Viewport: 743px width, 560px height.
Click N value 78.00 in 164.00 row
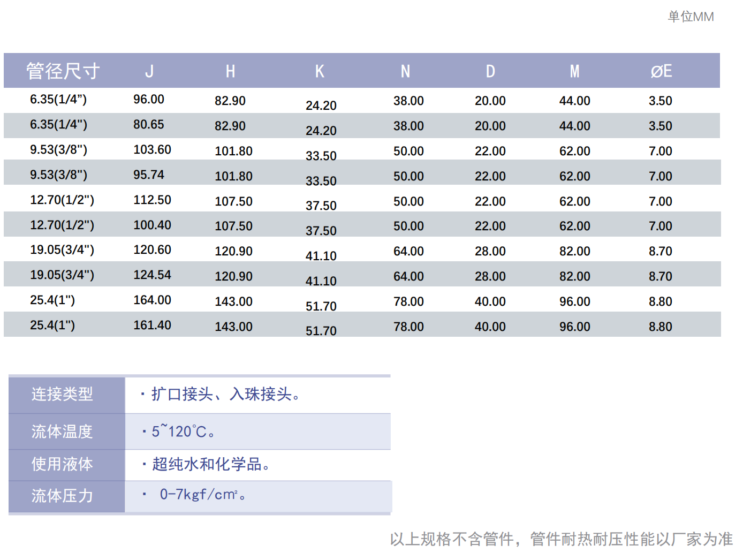point(408,301)
